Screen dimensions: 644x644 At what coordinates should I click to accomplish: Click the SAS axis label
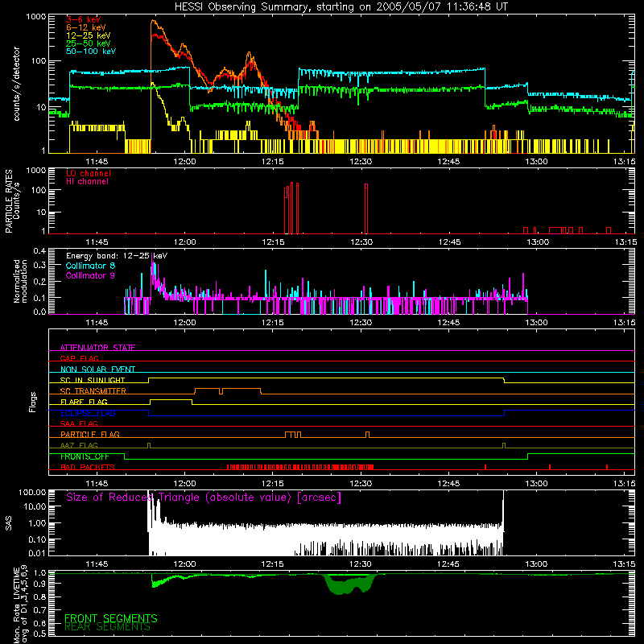(9, 522)
